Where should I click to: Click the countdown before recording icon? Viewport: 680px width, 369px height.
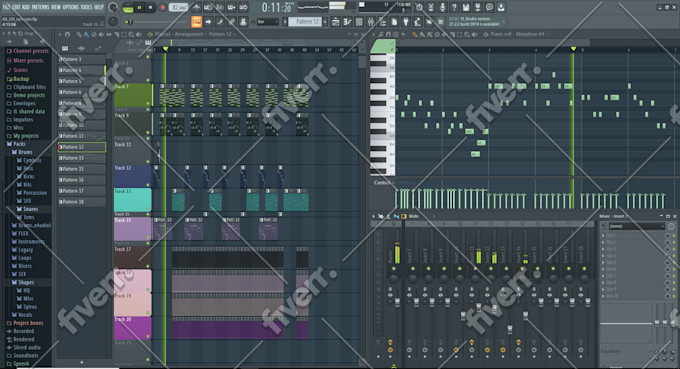pyautogui.click(x=220, y=7)
